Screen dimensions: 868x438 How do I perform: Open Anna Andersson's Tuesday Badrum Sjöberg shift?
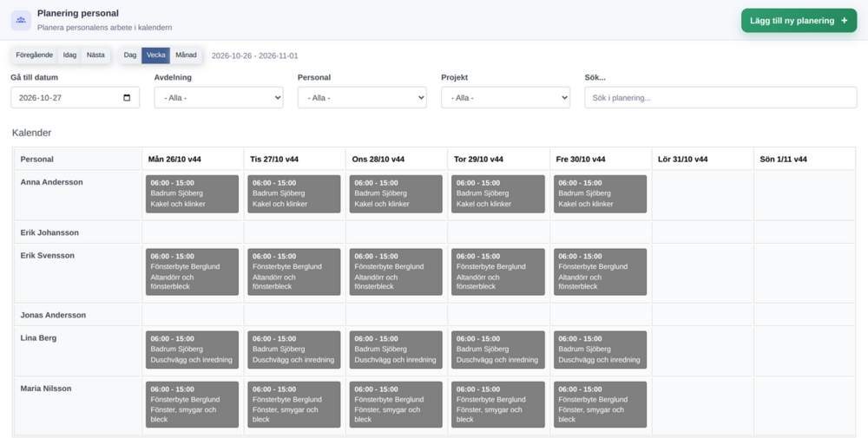click(x=294, y=194)
